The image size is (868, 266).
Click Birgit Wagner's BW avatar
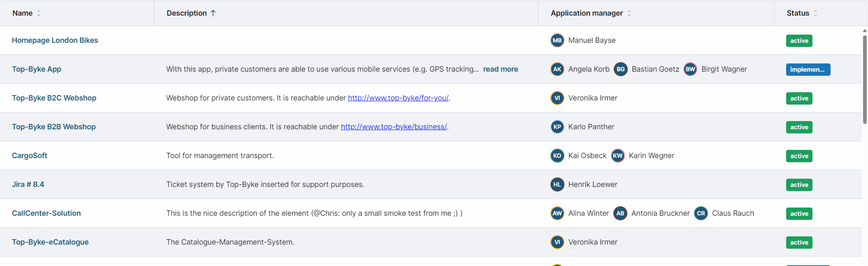(690, 69)
